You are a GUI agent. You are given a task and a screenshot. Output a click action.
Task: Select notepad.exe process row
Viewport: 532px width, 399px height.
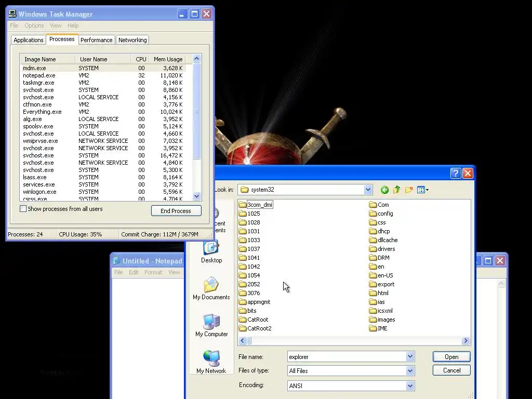pyautogui.click(x=103, y=75)
